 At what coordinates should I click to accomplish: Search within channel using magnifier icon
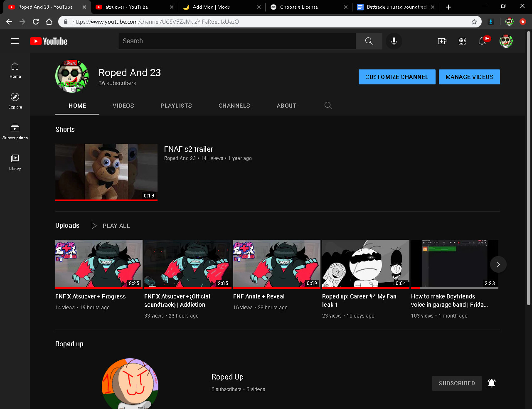coord(328,106)
